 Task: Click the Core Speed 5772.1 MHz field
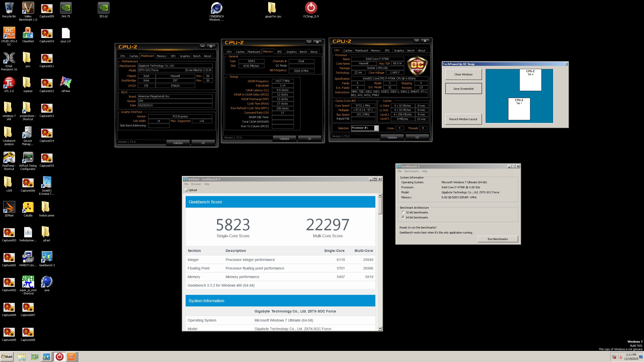[x=363, y=106]
